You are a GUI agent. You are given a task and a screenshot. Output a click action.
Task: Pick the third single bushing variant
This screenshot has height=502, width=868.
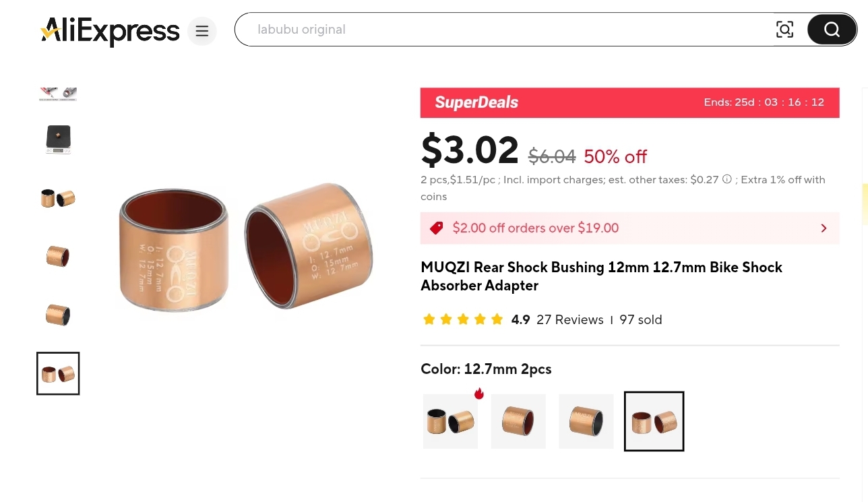(x=586, y=421)
